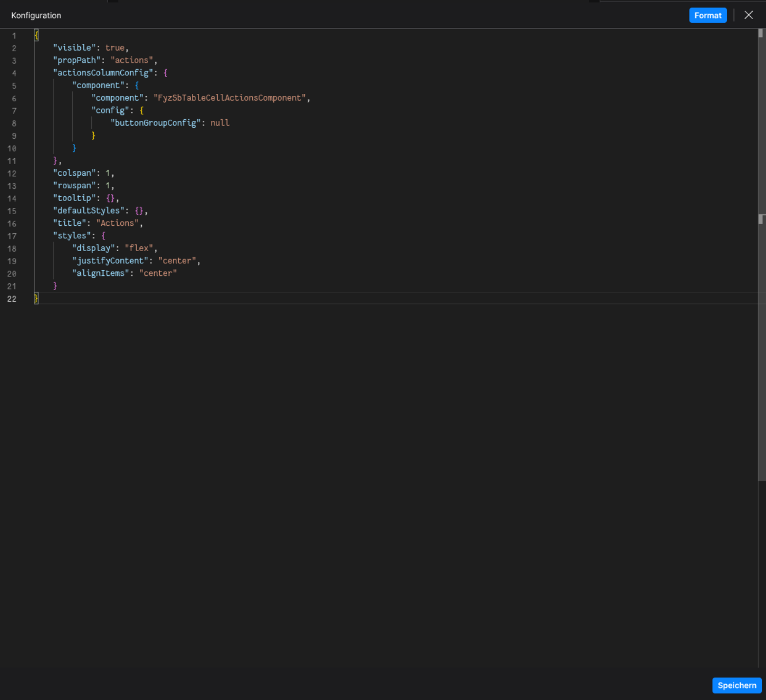Image resolution: width=766 pixels, height=700 pixels.
Task: Click the "styles" key on line 17
Action: (x=72, y=236)
